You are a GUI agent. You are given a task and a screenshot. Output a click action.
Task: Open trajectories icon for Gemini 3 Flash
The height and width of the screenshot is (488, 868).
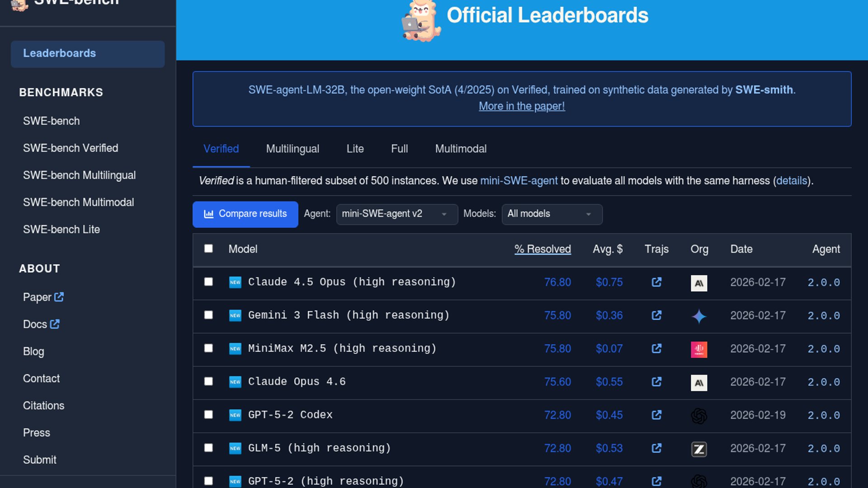tap(656, 315)
